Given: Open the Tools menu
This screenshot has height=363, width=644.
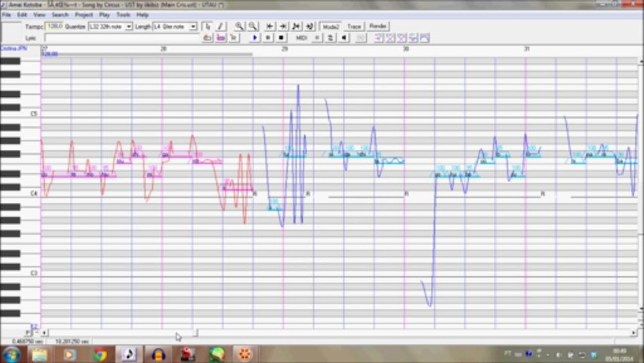Looking at the screenshot, I should (x=123, y=15).
